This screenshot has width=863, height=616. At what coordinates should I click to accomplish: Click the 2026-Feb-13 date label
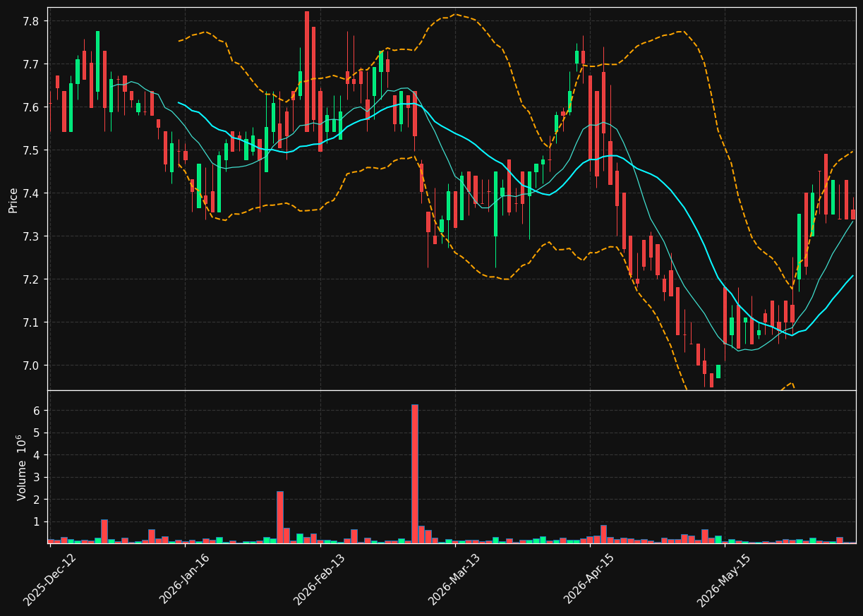click(x=319, y=579)
